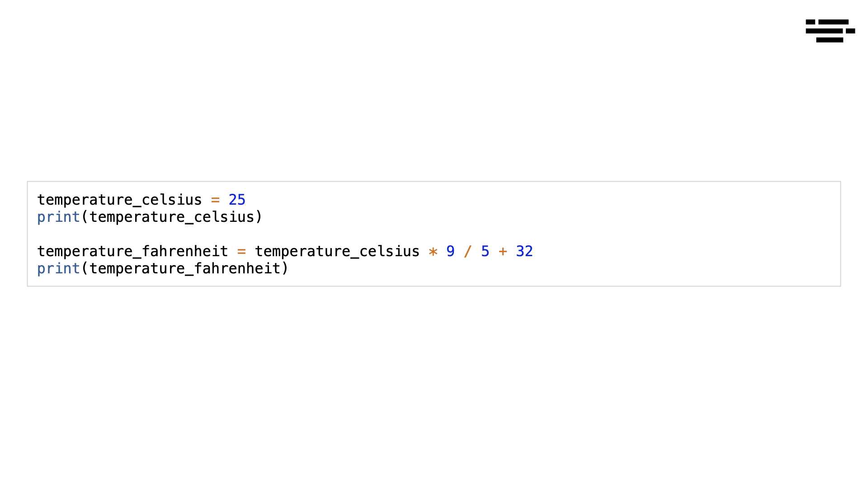Click temperature_celsius inside first print call
This screenshot has width=868, height=488.
(172, 217)
